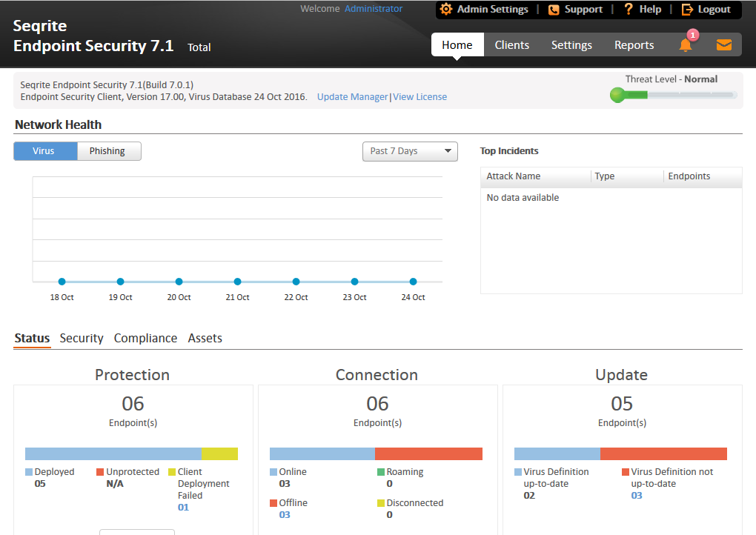Select the Virus chart toggle
This screenshot has width=756, height=535.
[x=45, y=151]
